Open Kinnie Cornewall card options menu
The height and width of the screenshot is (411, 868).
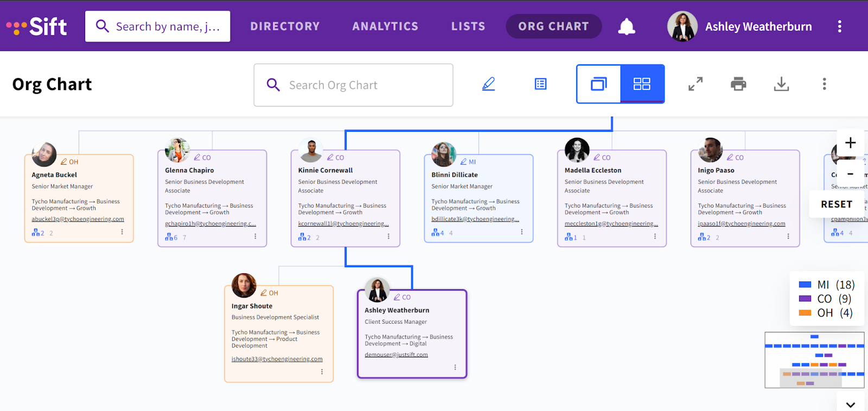pos(388,236)
